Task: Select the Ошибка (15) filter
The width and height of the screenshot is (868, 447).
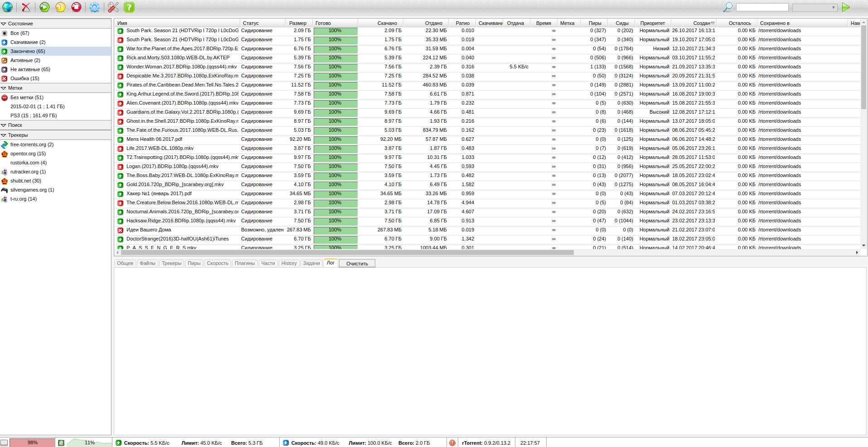Action: point(24,78)
